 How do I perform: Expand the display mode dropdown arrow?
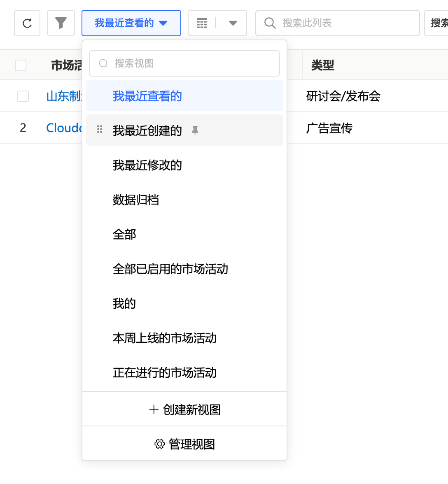[x=233, y=23]
